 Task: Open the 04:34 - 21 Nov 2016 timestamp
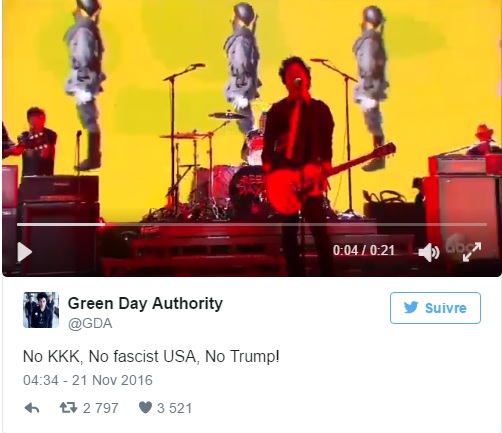coord(88,380)
